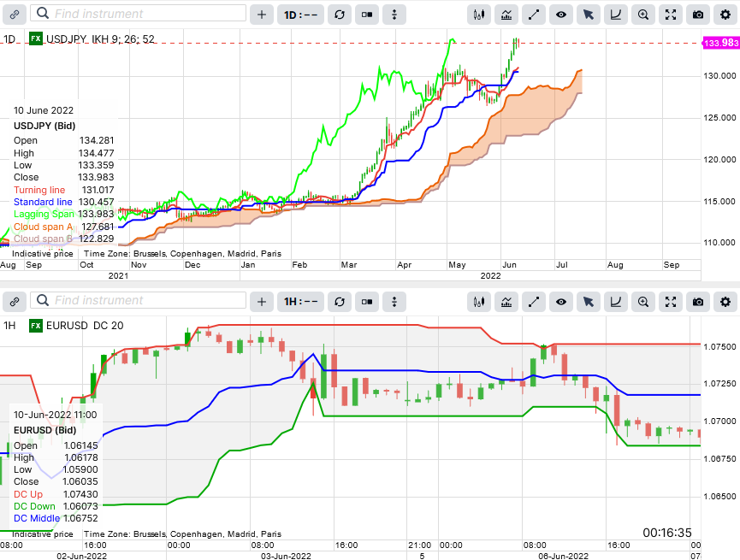Take snapshot of USDJPY chart with camera icon
The height and width of the screenshot is (560, 740).
[698, 15]
